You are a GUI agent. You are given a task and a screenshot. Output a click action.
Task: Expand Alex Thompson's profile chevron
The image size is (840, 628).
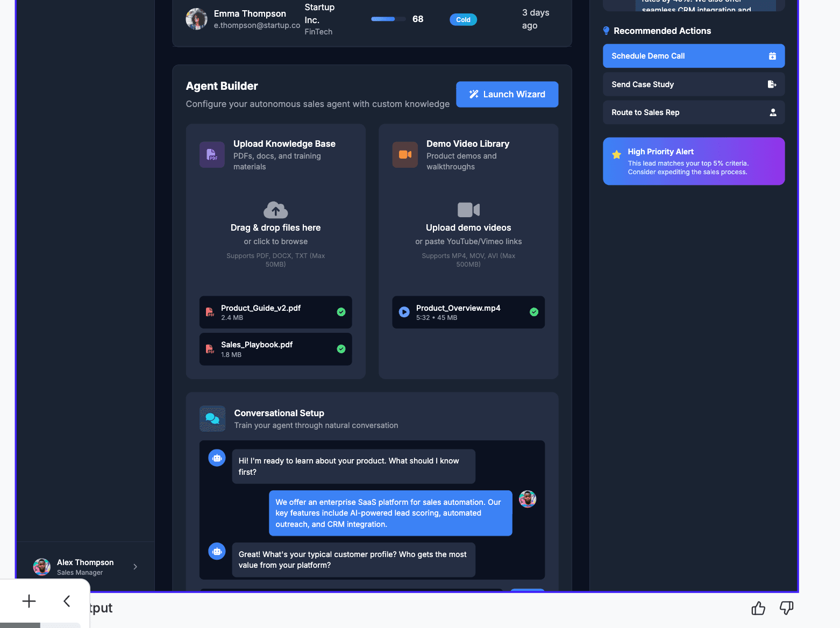pos(136,567)
